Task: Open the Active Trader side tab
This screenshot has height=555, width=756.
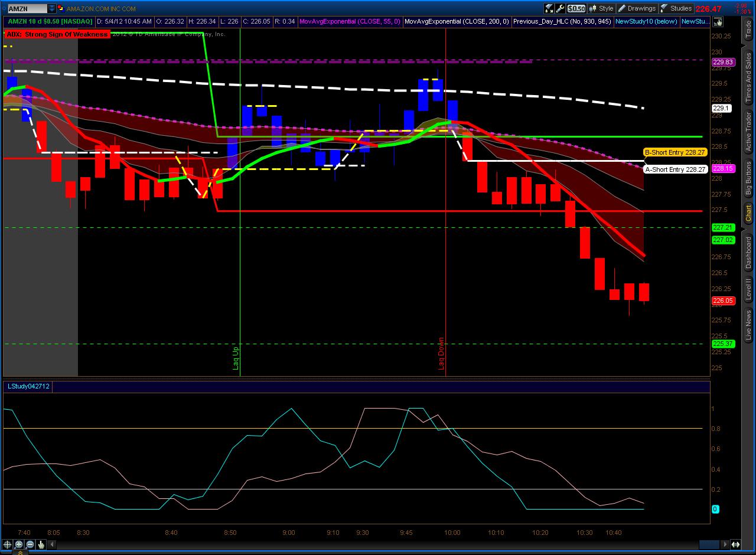Action: point(748,132)
